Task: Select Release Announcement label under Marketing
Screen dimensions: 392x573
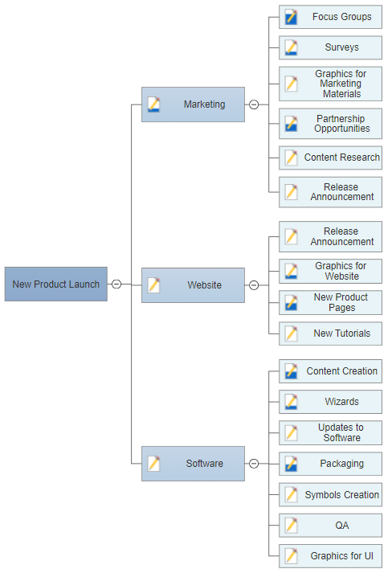Action: (341, 192)
